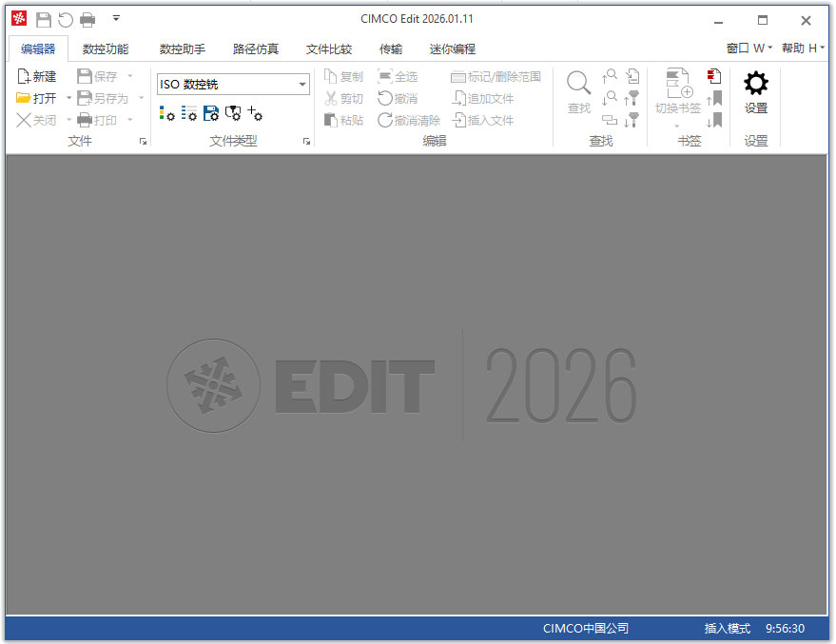Open the 帮助 H menu
This screenshot has width=836, height=644.
[x=803, y=49]
